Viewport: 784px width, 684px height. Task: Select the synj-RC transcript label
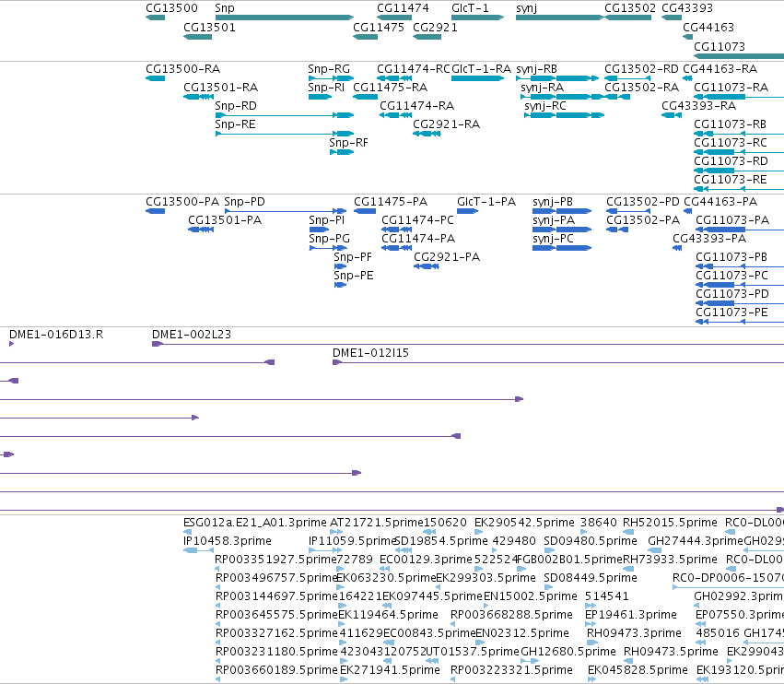(x=545, y=106)
